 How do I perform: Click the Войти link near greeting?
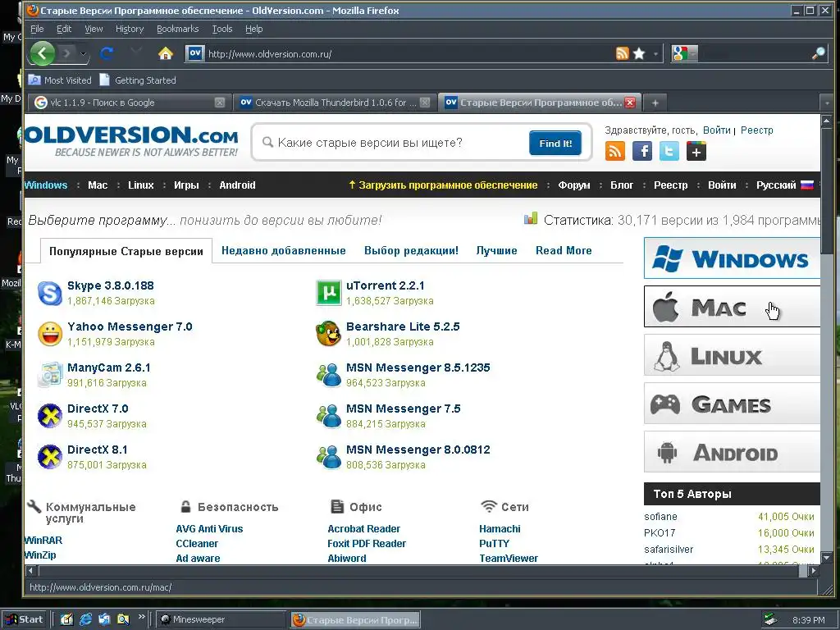pos(716,130)
